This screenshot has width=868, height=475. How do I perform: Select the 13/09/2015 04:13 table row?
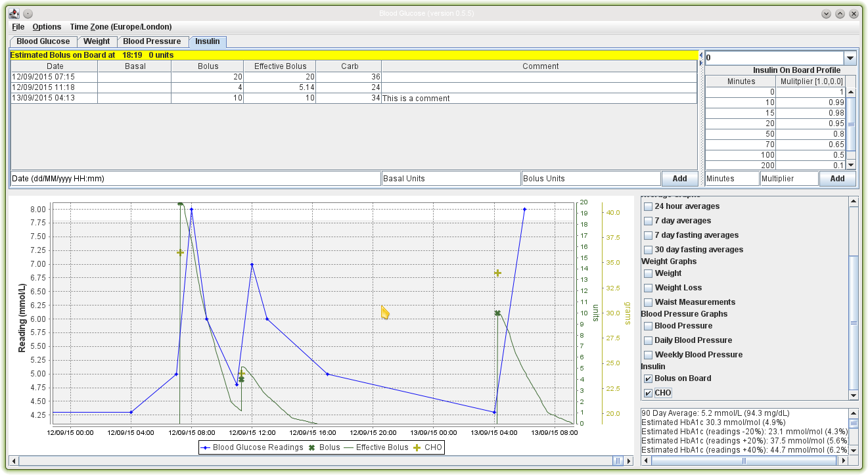coord(354,98)
